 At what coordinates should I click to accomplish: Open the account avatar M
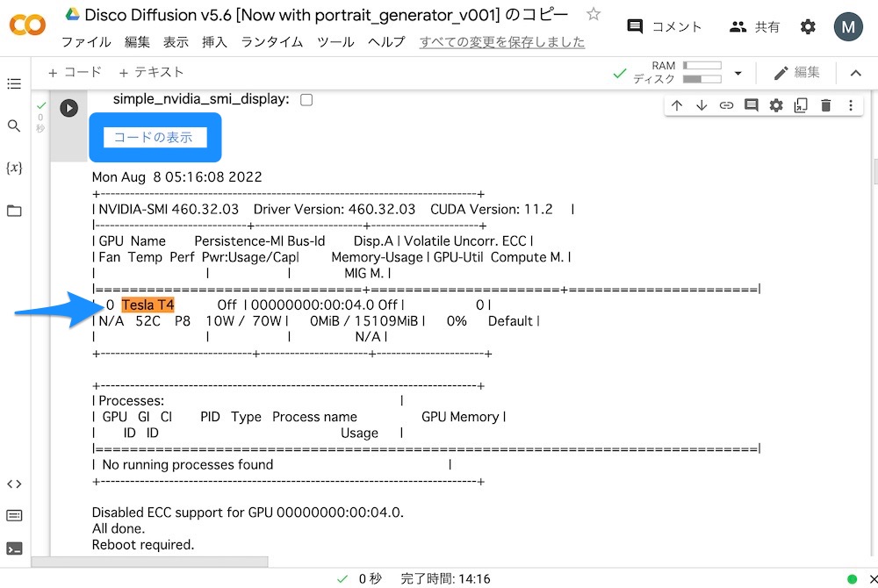(x=848, y=26)
